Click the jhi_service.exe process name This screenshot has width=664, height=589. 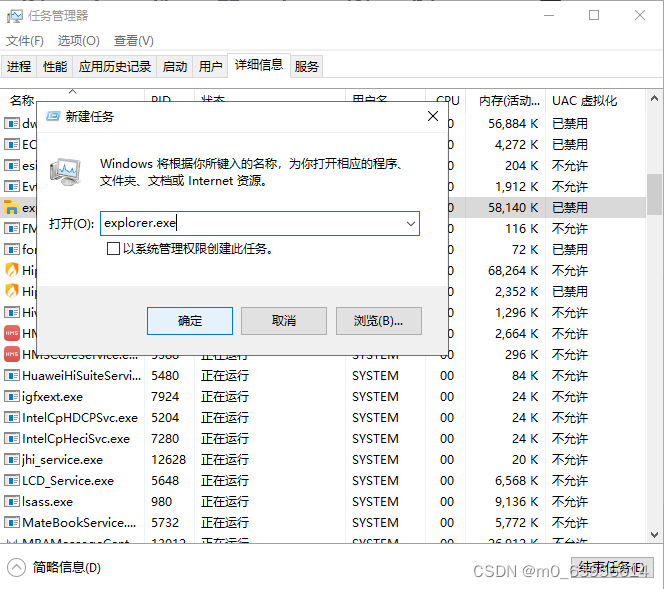point(63,459)
